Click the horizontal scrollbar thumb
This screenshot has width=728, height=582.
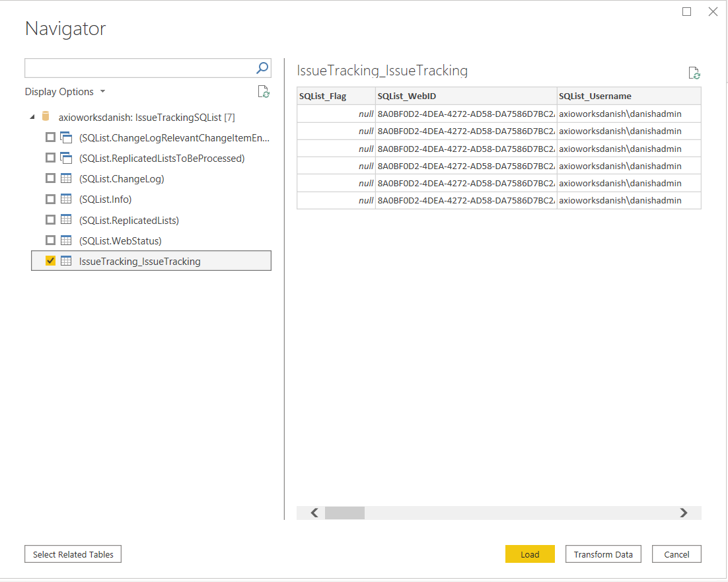(344, 513)
